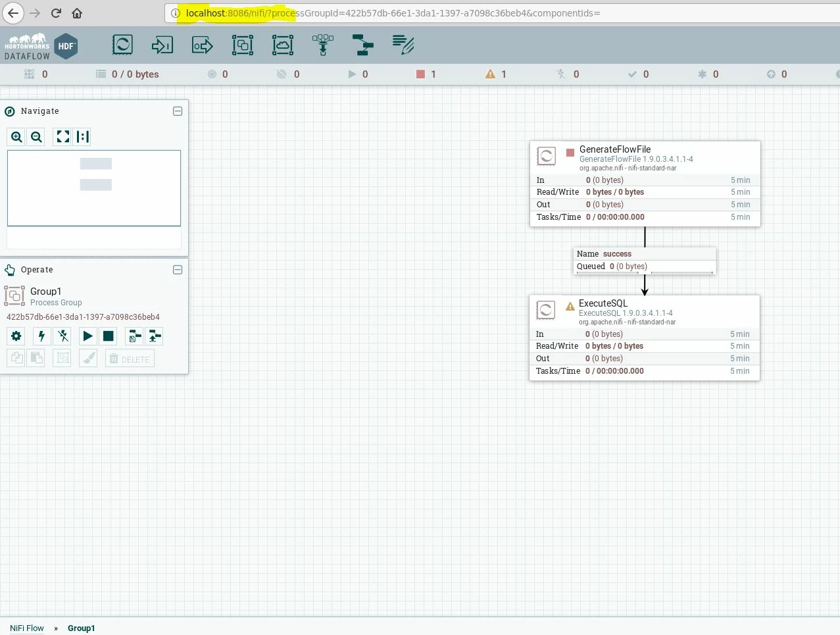The image size is (840, 635).
Task: Upload template from Operate panel
Action: [154, 336]
